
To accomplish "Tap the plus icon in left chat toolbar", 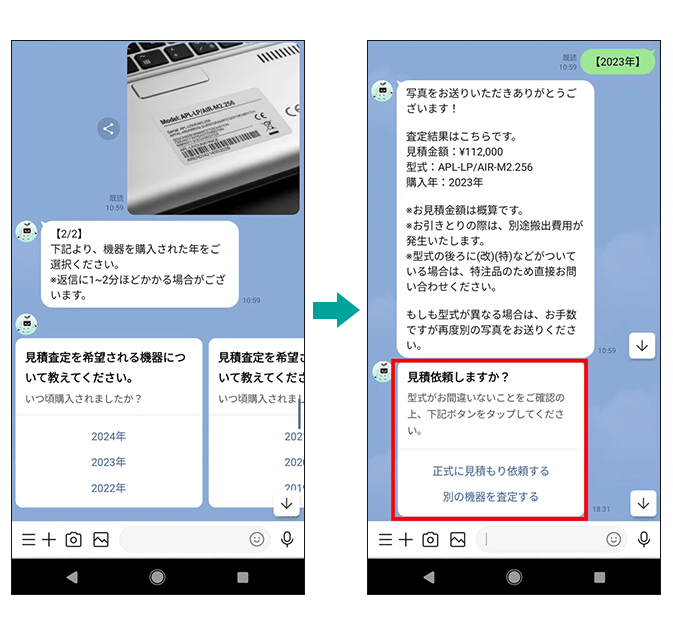I will (x=49, y=539).
